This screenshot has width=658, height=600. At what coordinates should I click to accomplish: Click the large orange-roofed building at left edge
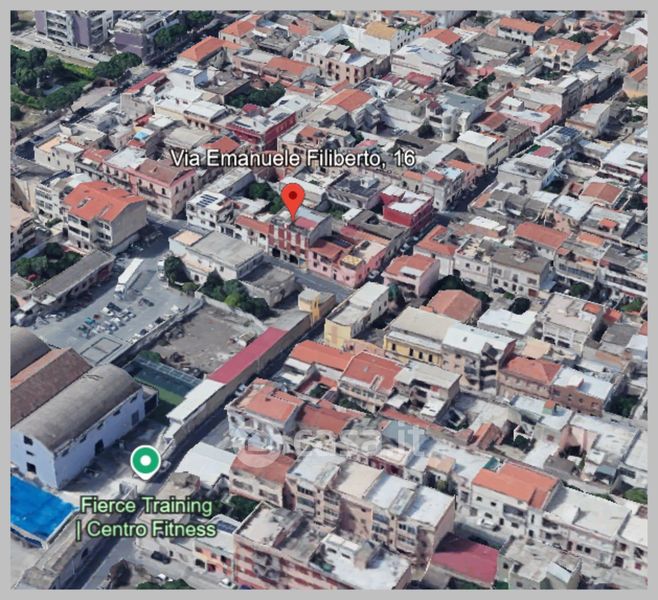point(100,212)
